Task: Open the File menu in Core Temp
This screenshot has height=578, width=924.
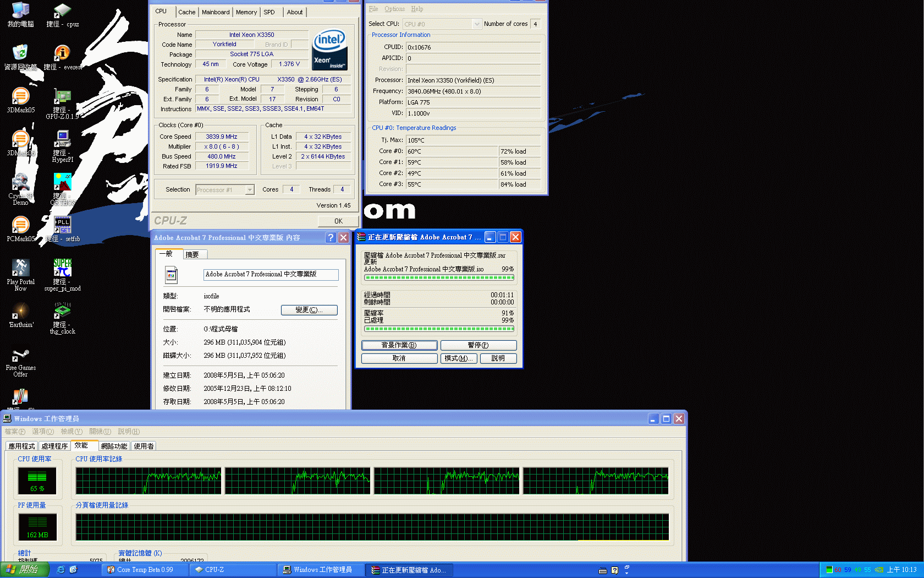Action: tap(373, 9)
